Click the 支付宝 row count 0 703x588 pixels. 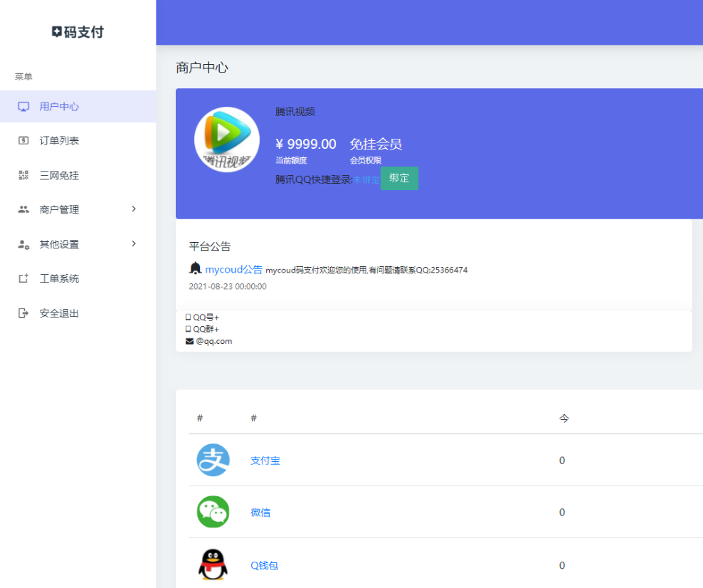562,461
